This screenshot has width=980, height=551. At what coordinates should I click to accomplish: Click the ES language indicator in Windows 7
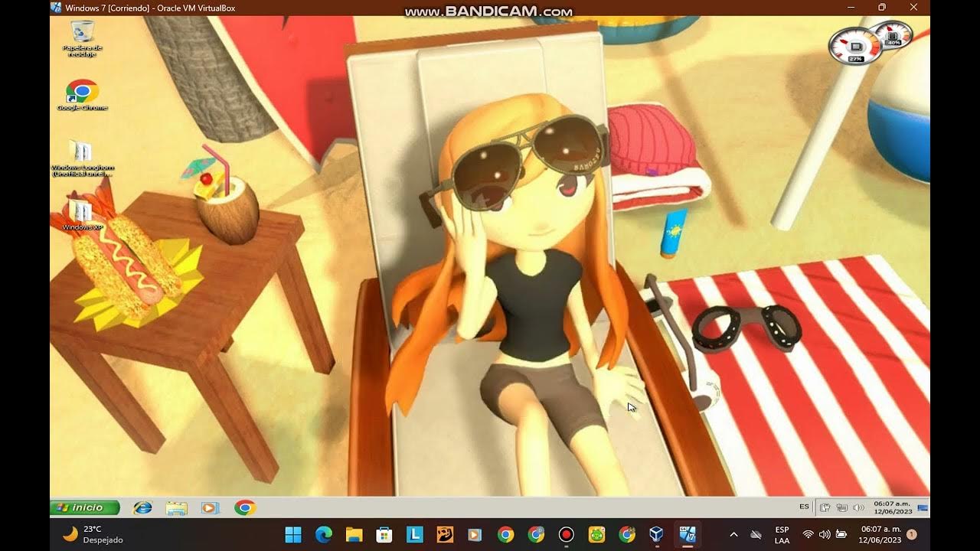[x=804, y=507]
